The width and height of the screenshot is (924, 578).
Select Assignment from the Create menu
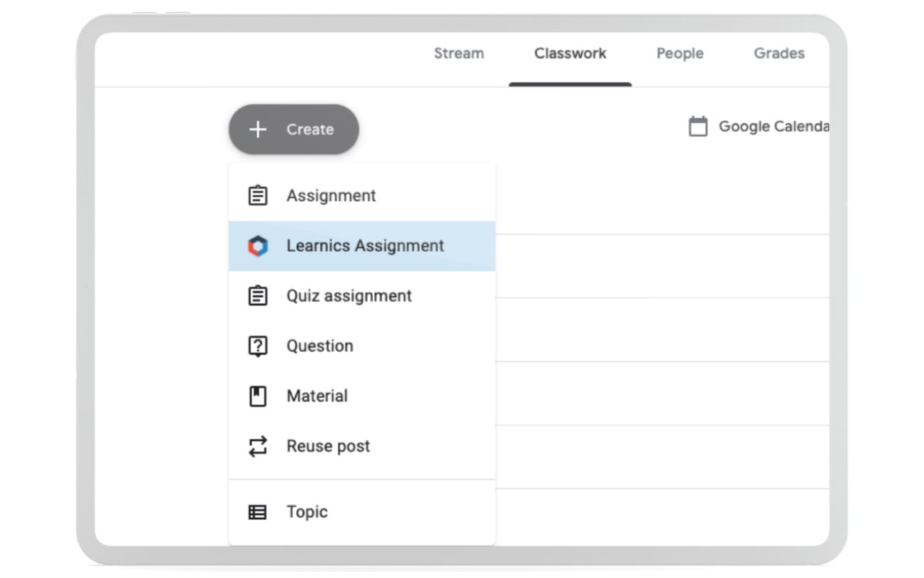(x=362, y=196)
